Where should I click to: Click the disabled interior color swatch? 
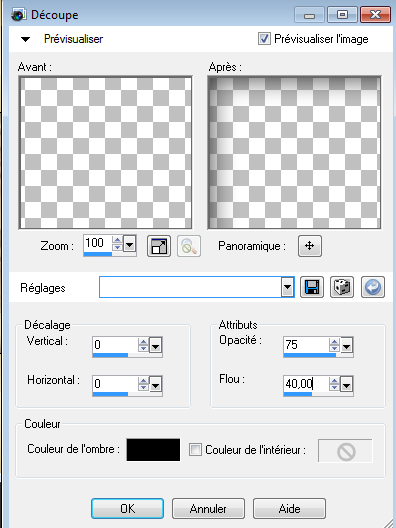(x=345, y=451)
